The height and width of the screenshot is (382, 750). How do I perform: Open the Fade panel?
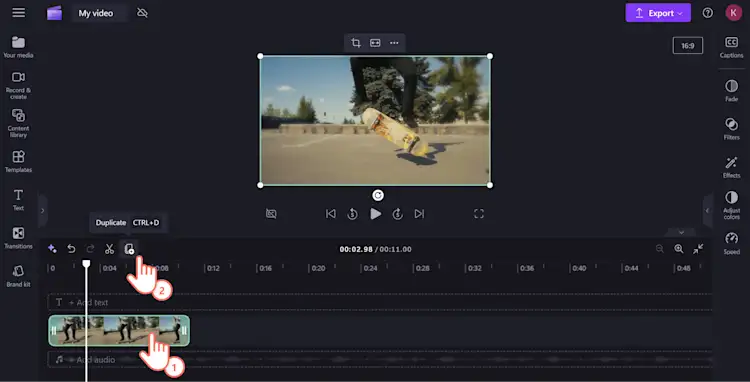tap(731, 90)
